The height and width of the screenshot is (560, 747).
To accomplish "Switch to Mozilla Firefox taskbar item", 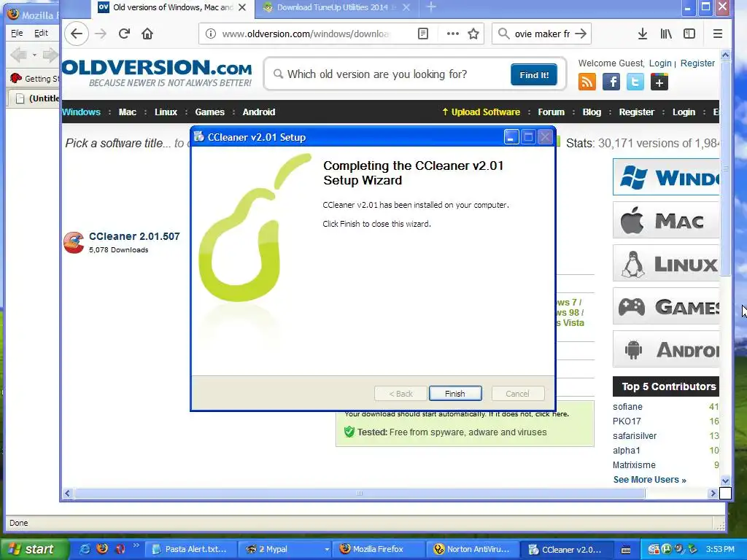I will [x=378, y=550].
